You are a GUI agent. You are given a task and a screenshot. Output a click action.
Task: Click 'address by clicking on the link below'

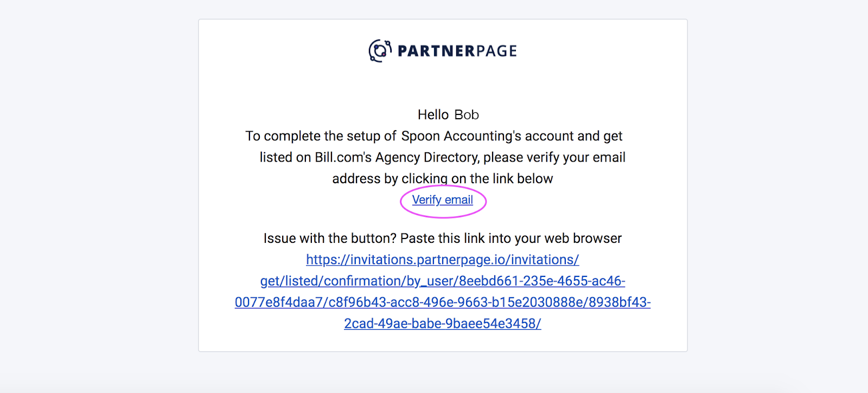click(442, 179)
